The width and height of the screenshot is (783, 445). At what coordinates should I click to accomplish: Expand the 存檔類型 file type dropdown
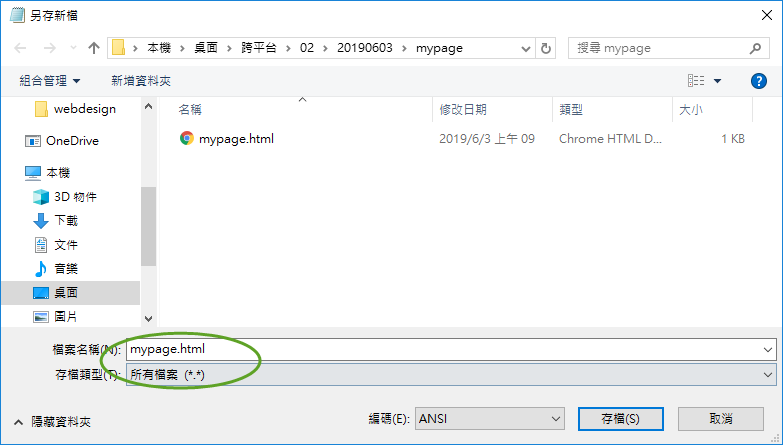(x=768, y=375)
